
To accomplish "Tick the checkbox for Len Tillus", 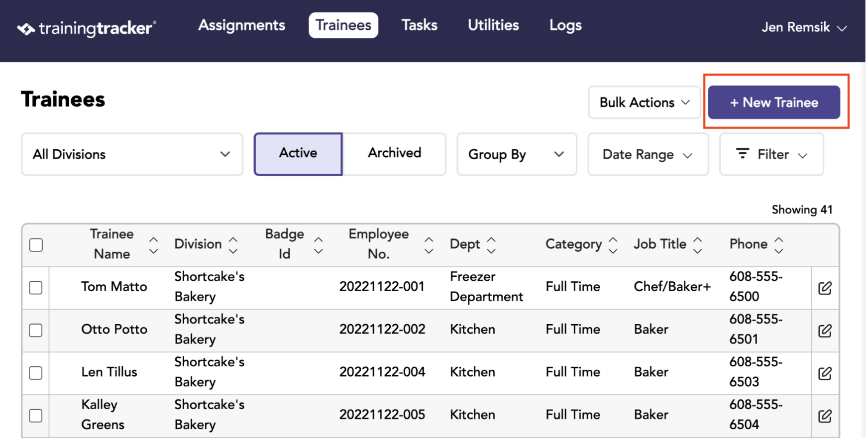I will coord(36,373).
